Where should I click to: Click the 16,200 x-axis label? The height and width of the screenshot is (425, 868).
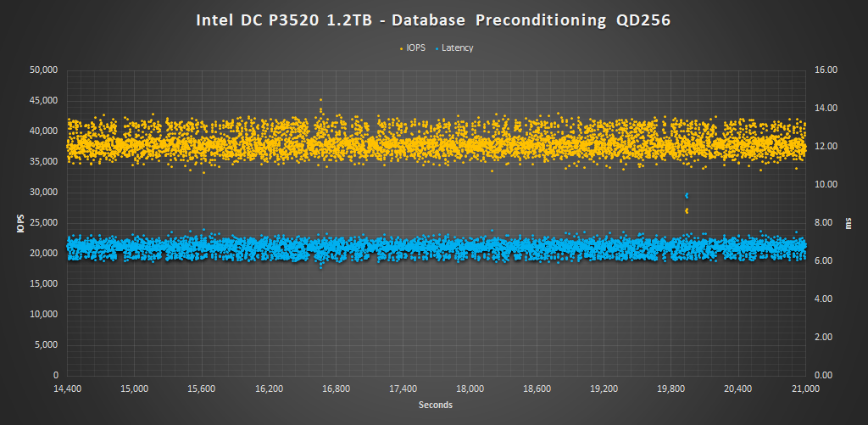(x=269, y=389)
